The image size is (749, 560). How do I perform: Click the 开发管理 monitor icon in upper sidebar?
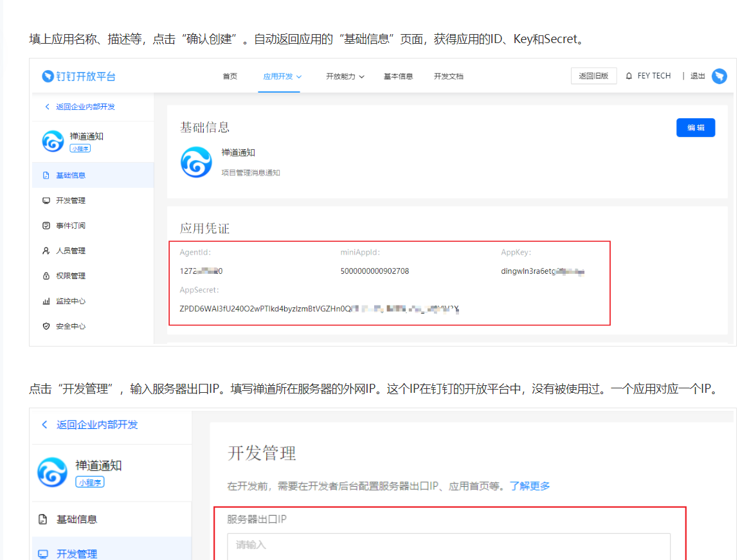46,201
